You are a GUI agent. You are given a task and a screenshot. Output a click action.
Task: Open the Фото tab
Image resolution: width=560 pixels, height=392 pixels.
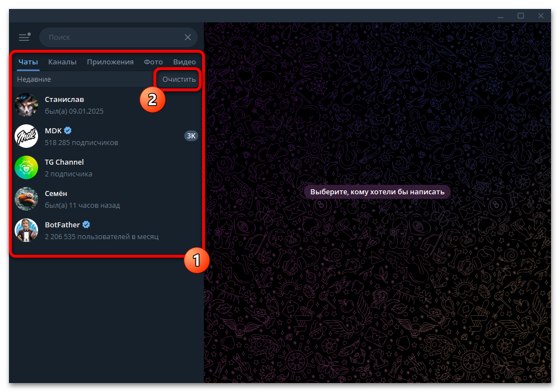pyautogui.click(x=153, y=62)
